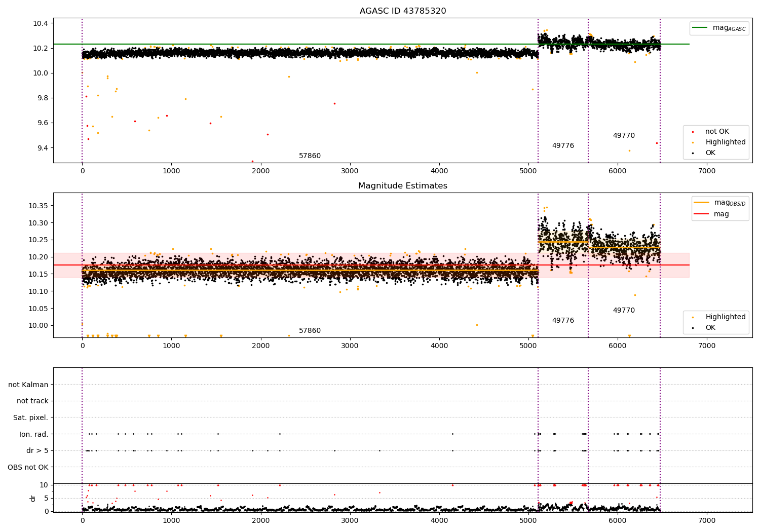The width and height of the screenshot is (760, 532).
Task: Click y-axis tick 10.00 on Magnitude Estimates
Action: tap(39, 326)
